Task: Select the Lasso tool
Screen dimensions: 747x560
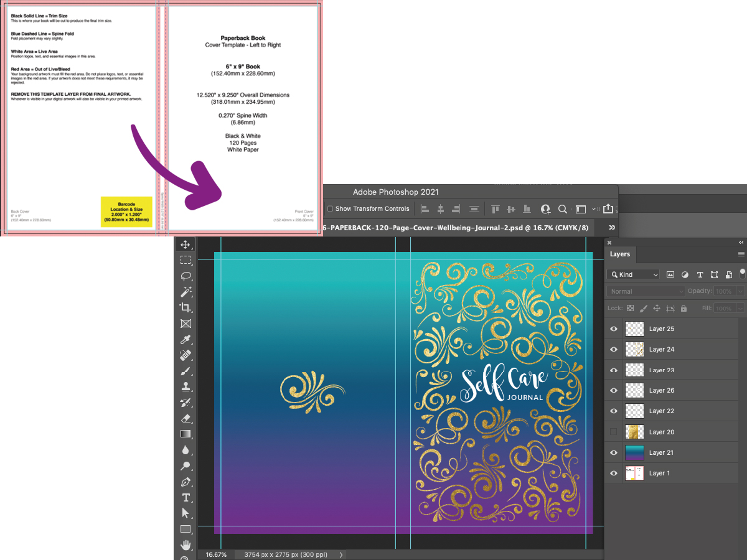Action: point(186,276)
